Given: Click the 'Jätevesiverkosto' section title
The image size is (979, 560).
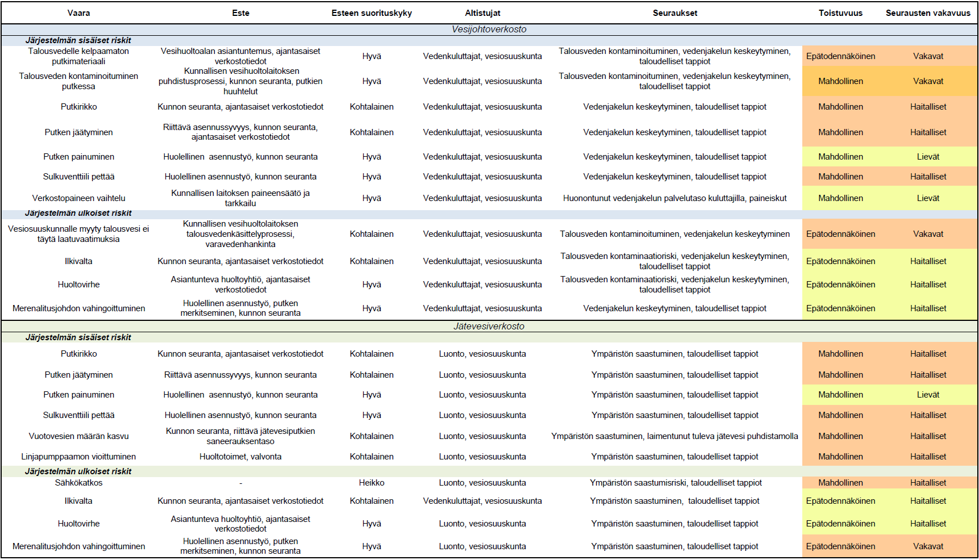Looking at the screenshot, I should pyautogui.click(x=489, y=327).
